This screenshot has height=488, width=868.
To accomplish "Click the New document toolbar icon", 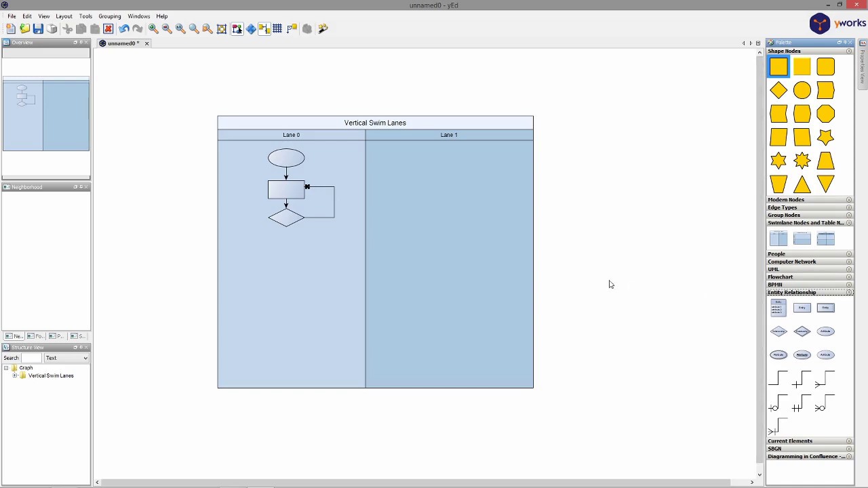I will point(11,28).
